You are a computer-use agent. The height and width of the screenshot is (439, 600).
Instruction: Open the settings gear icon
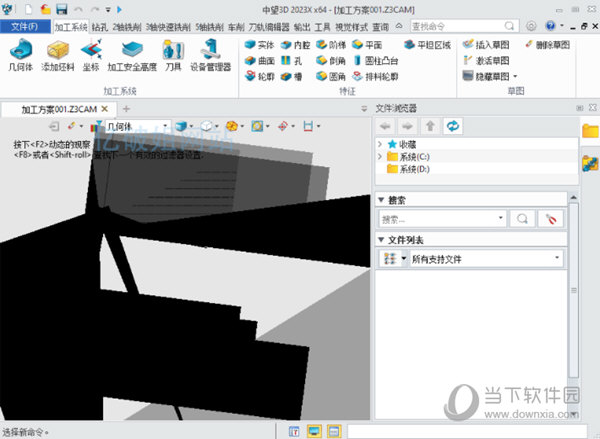pyautogui.click(x=531, y=26)
